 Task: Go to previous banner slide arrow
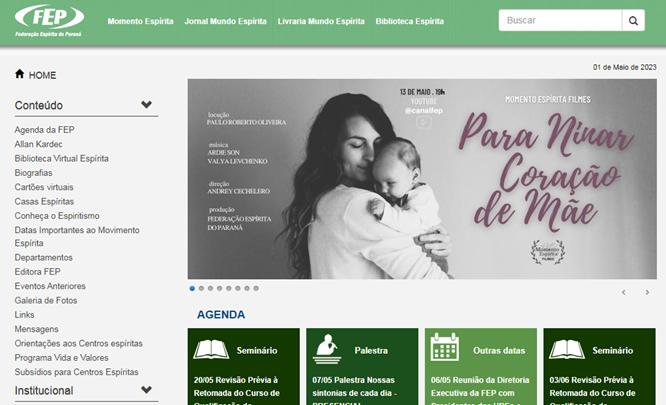(624, 292)
